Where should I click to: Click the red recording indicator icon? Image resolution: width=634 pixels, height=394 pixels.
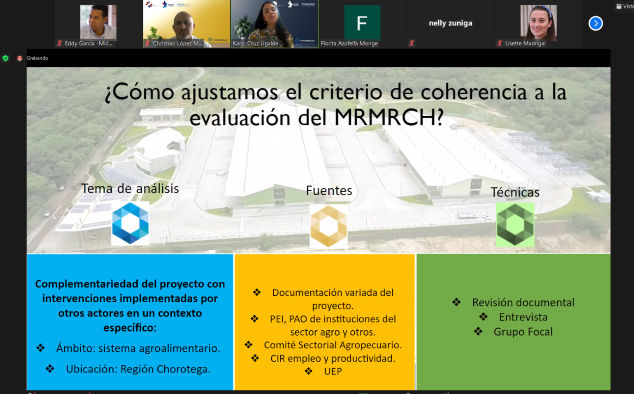pos(19,58)
